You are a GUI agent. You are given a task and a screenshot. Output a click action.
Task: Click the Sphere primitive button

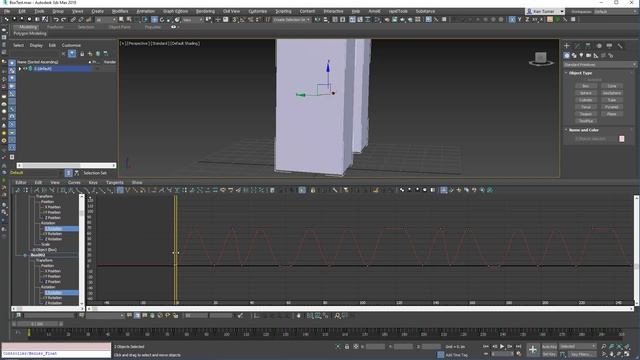586,93
